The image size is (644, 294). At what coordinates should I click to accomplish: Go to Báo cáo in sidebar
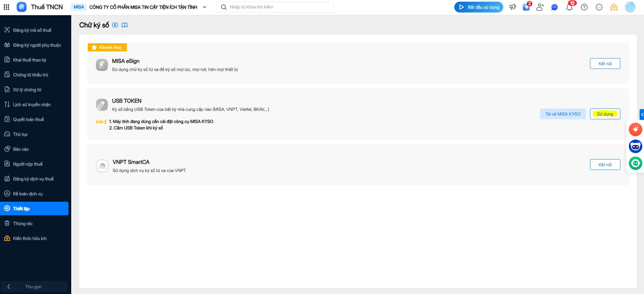(x=21, y=149)
